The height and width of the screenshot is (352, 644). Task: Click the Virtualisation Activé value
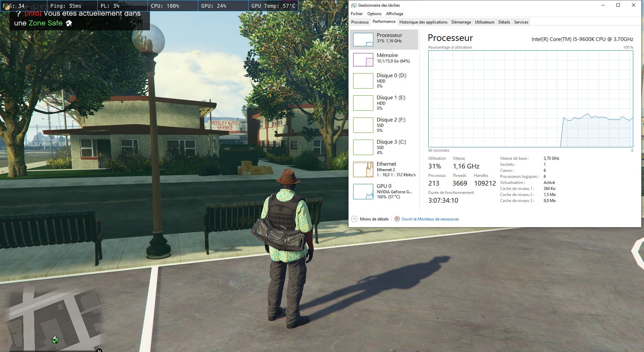tap(549, 183)
